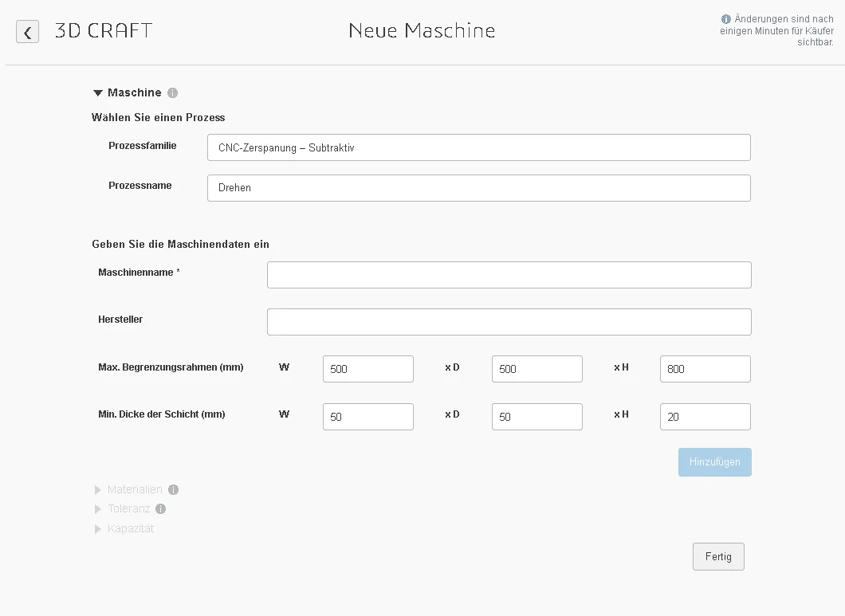Image resolution: width=845 pixels, height=616 pixels.
Task: Select the Min. Dicke H field with 20
Action: pyautogui.click(x=705, y=417)
